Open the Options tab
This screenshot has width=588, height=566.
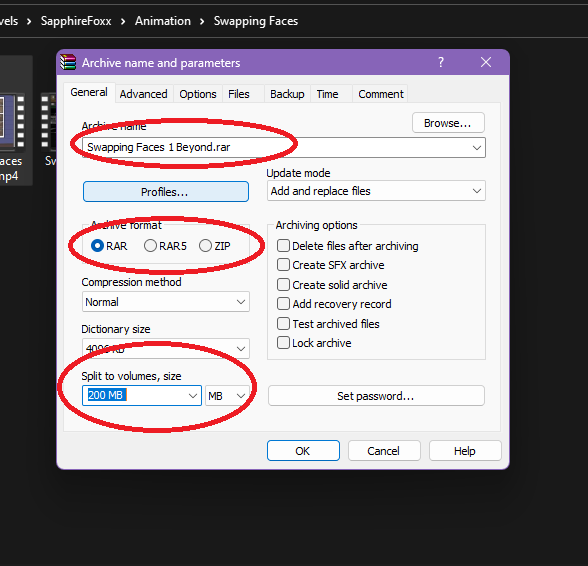[x=198, y=94]
